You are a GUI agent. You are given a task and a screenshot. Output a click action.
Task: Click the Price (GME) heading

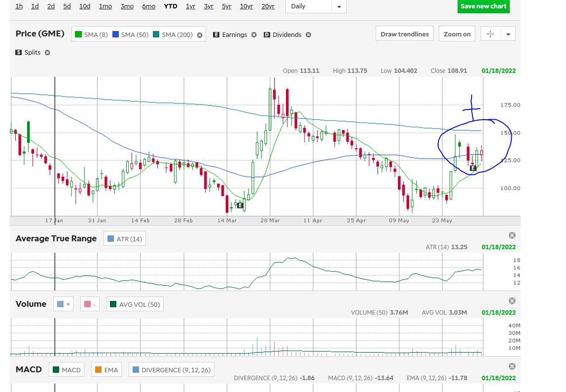point(40,33)
